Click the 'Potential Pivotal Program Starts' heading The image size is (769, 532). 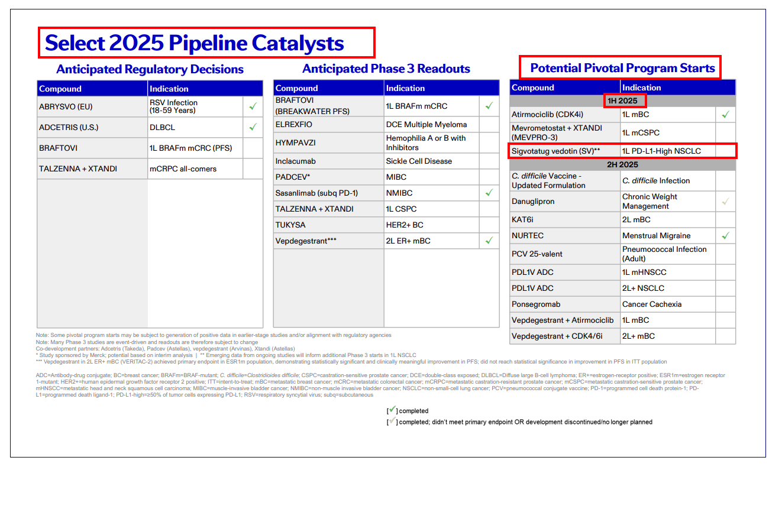623,68
